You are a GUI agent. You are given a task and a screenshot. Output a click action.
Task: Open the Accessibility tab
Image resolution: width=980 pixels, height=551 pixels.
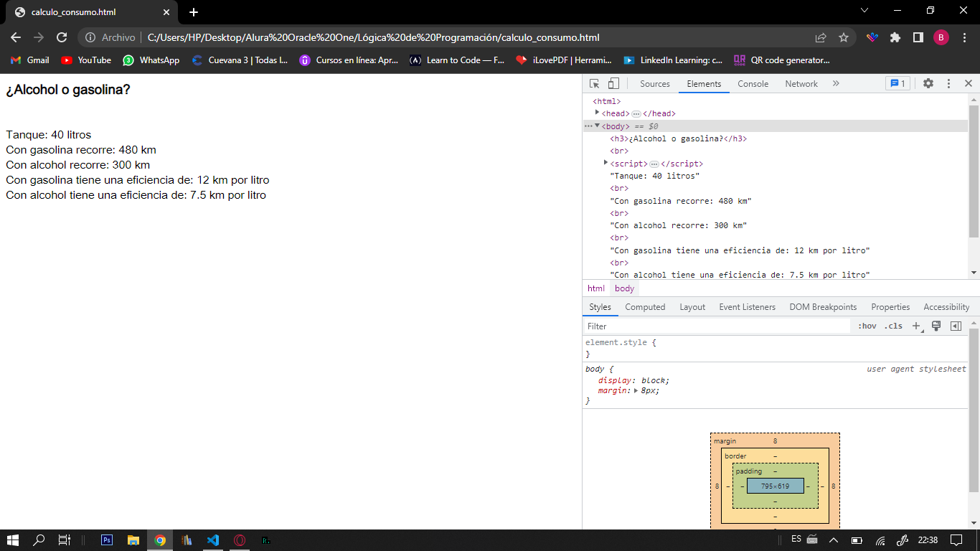946,307
